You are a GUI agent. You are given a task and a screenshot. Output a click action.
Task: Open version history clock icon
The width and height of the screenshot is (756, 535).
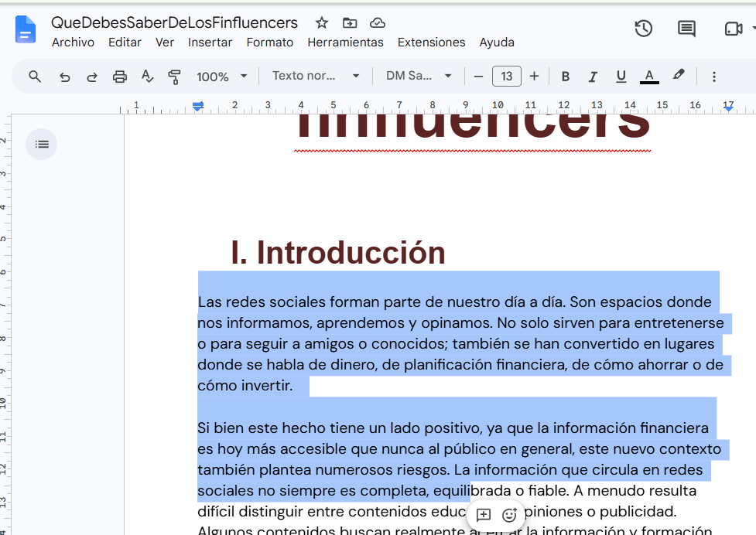[644, 29]
